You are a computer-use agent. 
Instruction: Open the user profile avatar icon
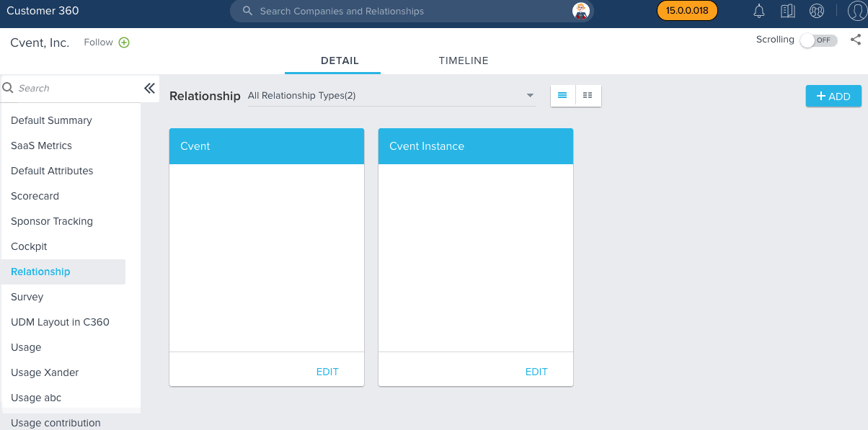[x=856, y=12]
